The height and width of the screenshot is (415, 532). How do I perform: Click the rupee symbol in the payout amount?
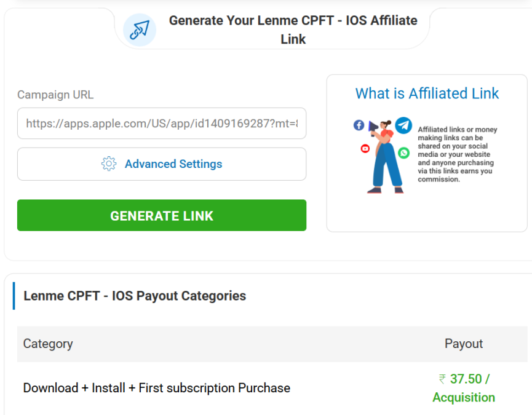coord(442,379)
